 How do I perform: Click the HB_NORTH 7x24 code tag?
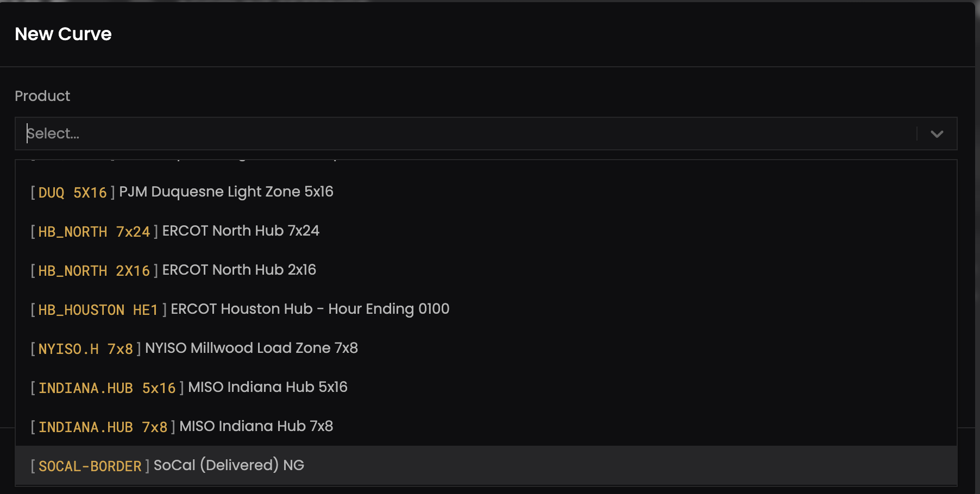coord(94,232)
